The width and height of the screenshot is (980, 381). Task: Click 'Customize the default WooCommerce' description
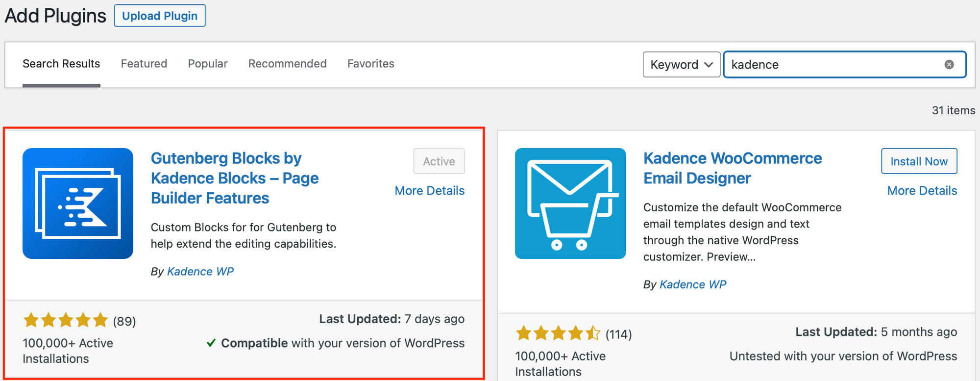[x=742, y=232]
